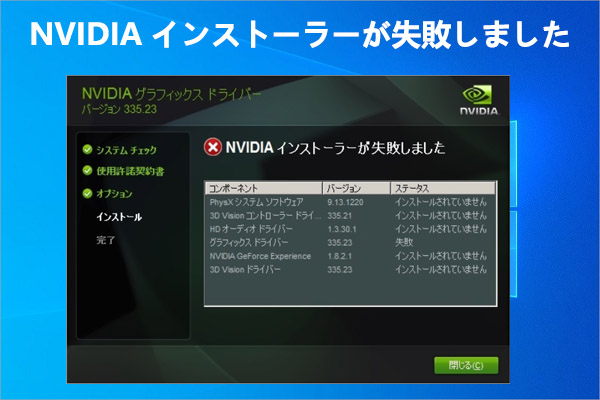600x400 pixels.
Task: Select the 3D Vision ドライバー row
Action: (x=351, y=269)
